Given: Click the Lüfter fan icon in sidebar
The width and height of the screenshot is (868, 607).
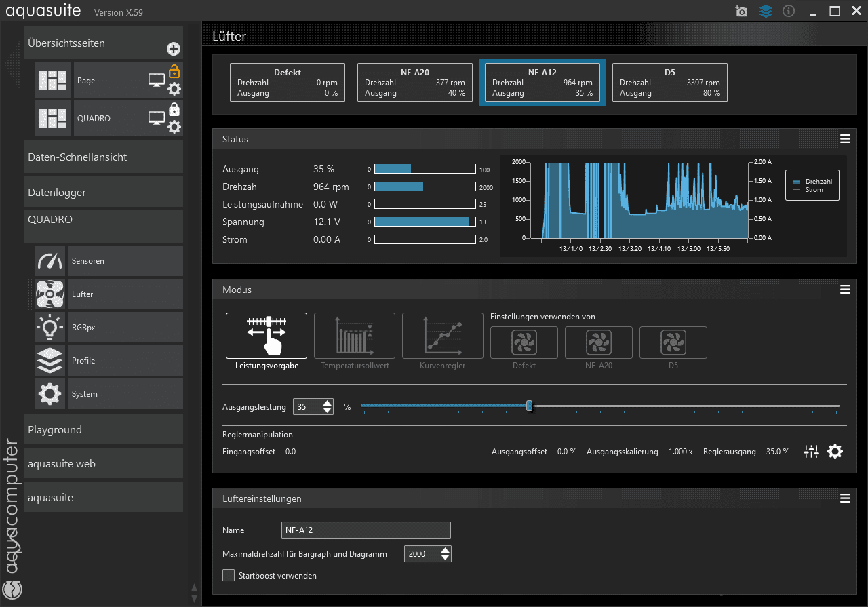Looking at the screenshot, I should point(50,294).
